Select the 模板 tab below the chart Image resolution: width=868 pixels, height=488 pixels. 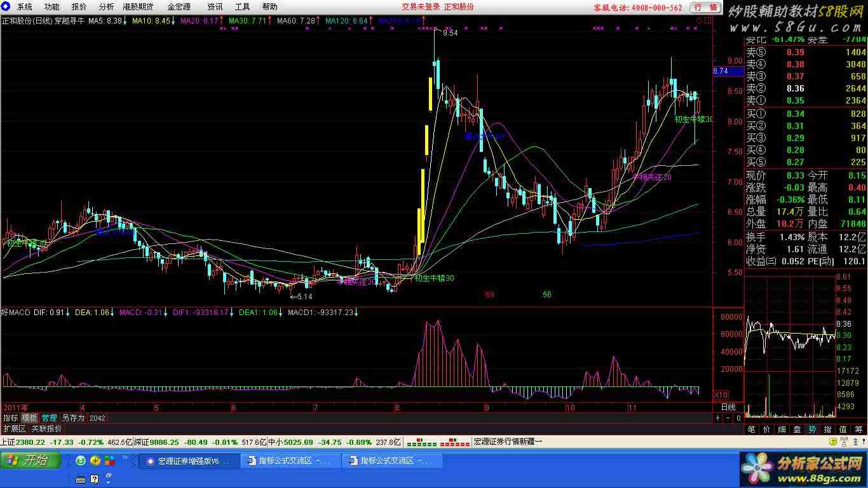[29, 418]
